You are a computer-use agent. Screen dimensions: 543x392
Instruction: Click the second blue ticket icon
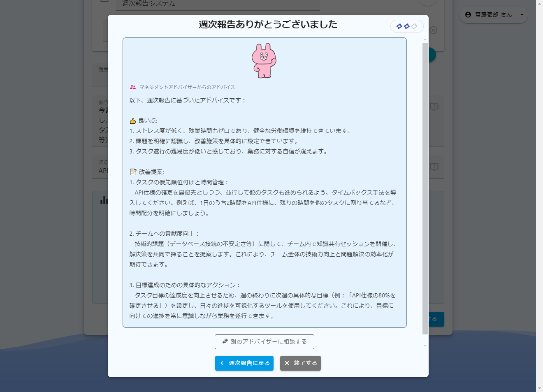pyautogui.click(x=407, y=26)
